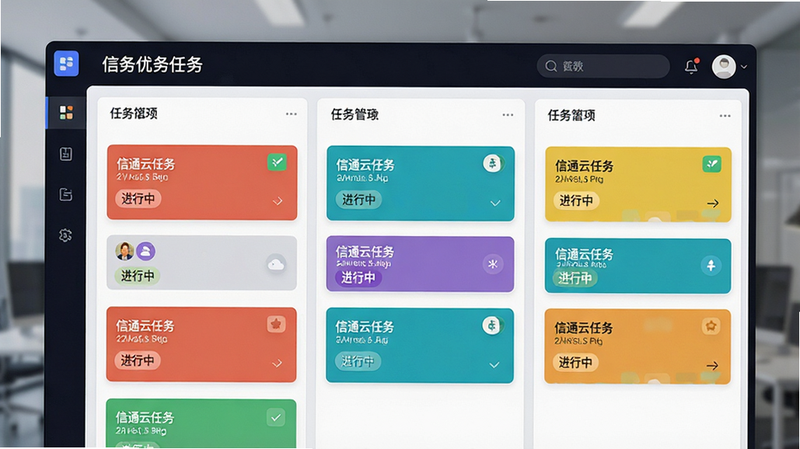The image size is (800, 449).
Task: Click the right arrow on the yellow card
Action: tap(713, 203)
